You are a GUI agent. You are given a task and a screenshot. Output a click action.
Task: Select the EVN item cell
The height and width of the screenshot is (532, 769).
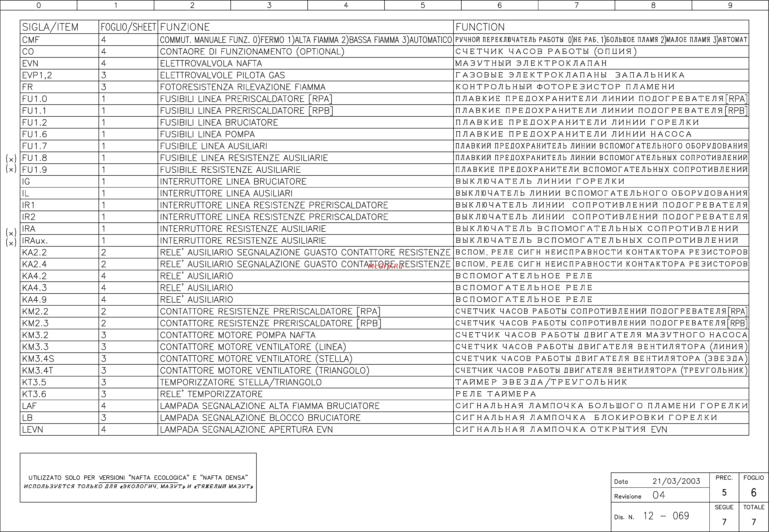[x=59, y=63]
